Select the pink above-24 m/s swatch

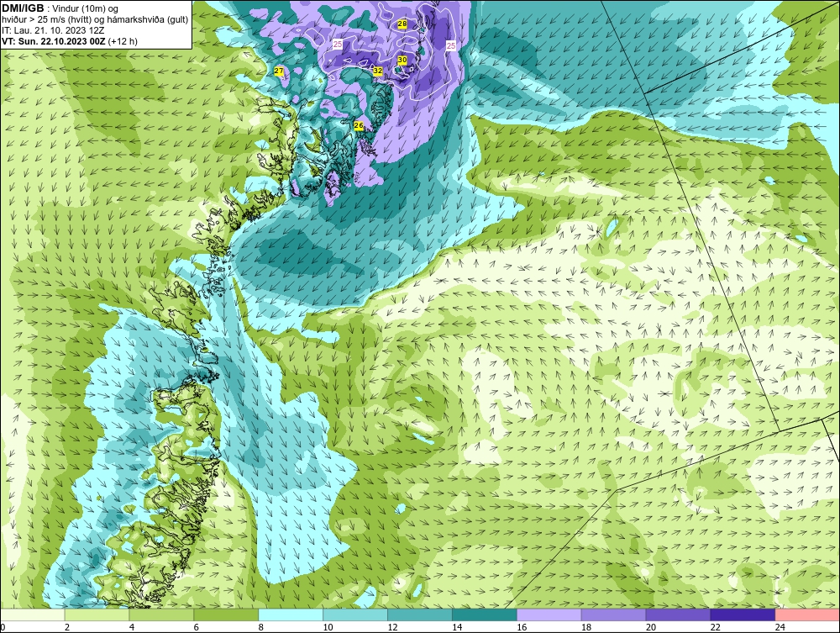coord(807,615)
